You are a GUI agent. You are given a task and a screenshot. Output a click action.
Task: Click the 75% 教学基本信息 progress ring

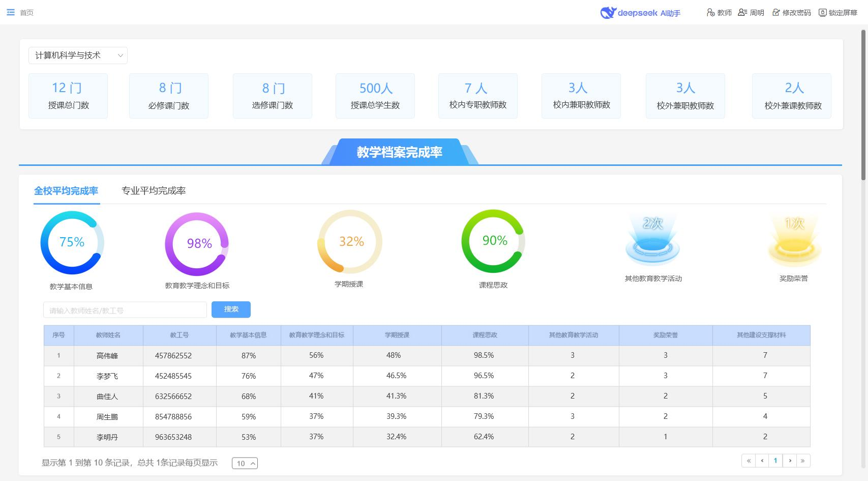point(72,243)
